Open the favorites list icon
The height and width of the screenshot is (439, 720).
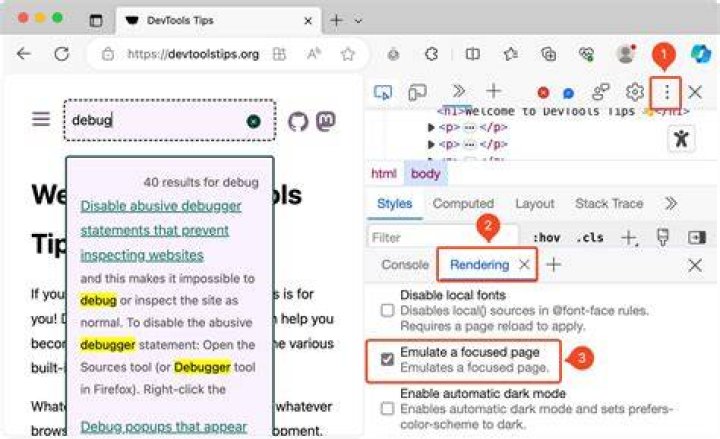(511, 54)
